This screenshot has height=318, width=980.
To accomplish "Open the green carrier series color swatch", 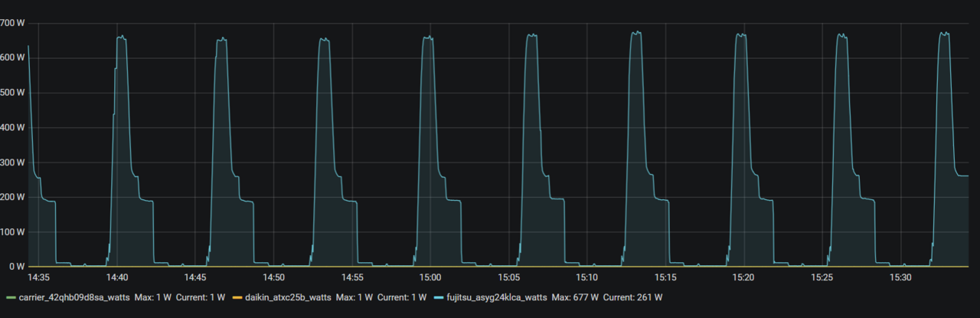I will tap(10, 297).
